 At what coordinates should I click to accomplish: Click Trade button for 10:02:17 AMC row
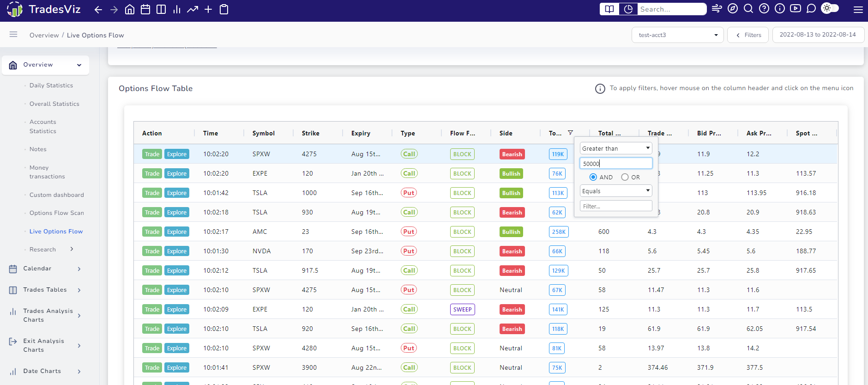[x=152, y=232]
